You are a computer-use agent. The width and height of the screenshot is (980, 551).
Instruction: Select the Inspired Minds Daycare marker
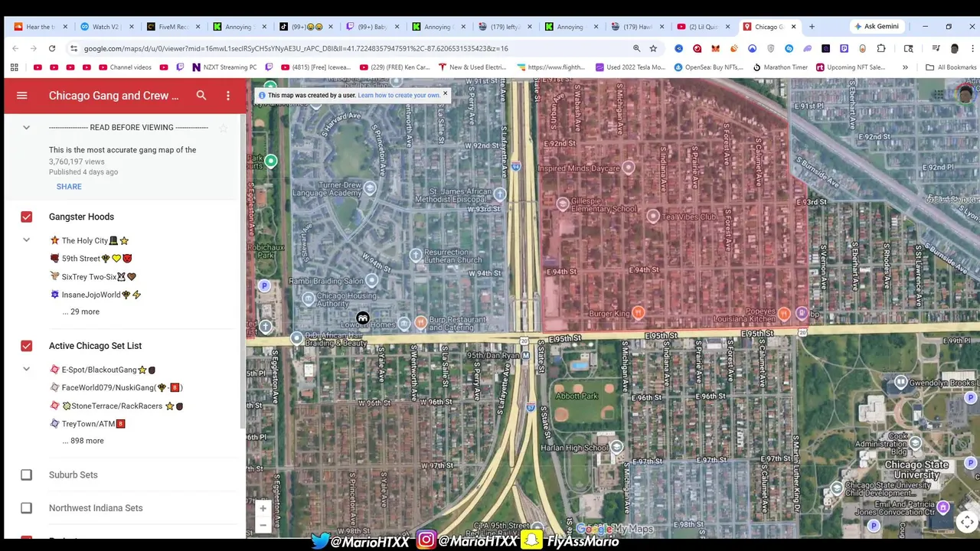tap(628, 168)
